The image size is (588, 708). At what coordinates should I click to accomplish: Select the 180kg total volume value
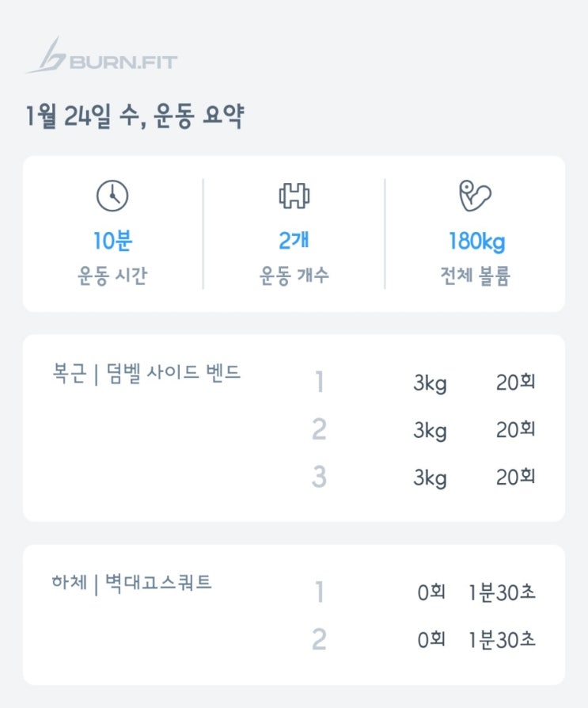point(476,241)
